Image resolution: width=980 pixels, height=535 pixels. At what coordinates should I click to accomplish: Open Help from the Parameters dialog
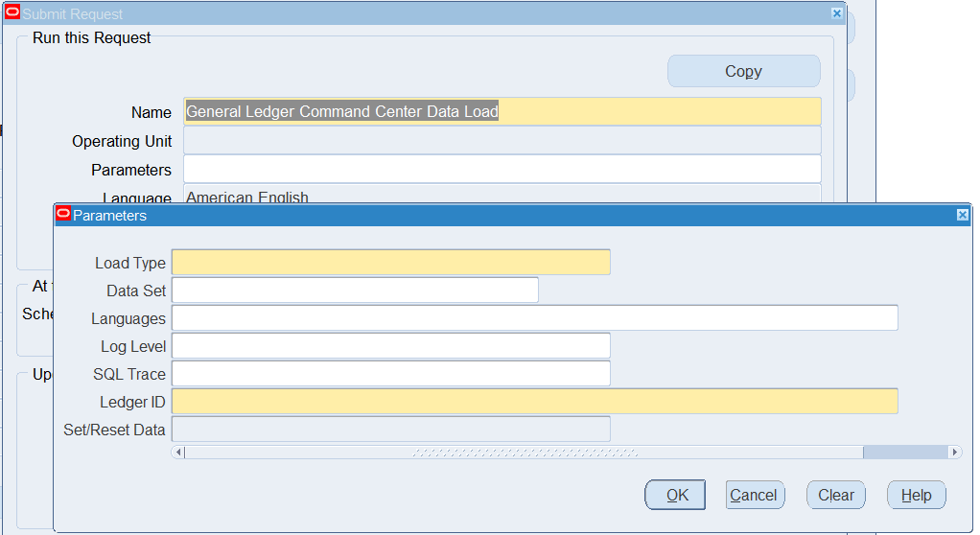(917, 495)
